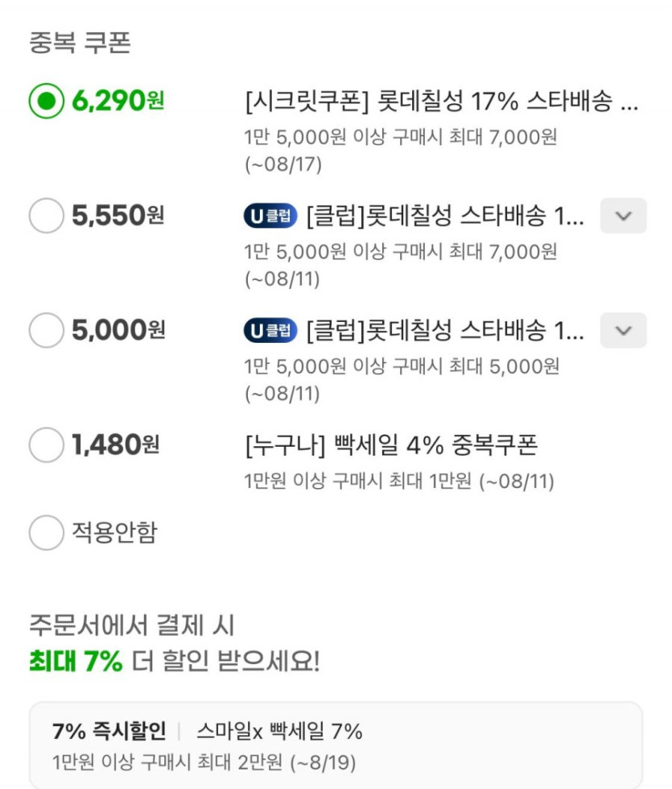
Task: Choose the 5,000원 coupon radio button
Action: coord(46,331)
